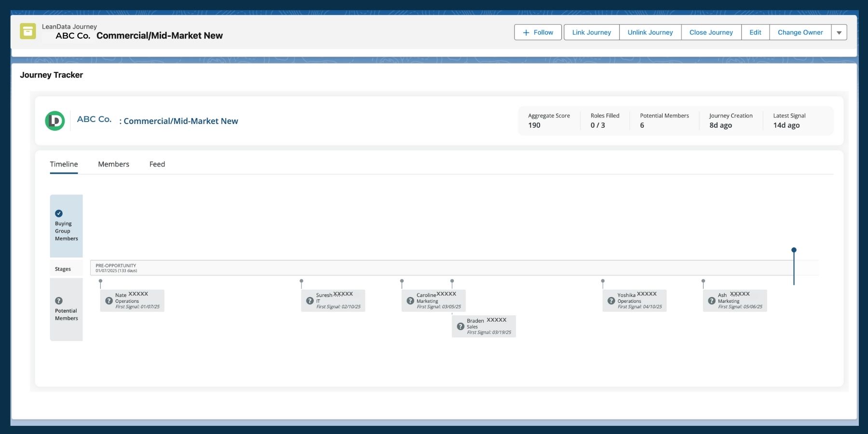The height and width of the screenshot is (434, 868).
Task: Click the checkmark icon on Buying Group Members
Action: tap(59, 213)
